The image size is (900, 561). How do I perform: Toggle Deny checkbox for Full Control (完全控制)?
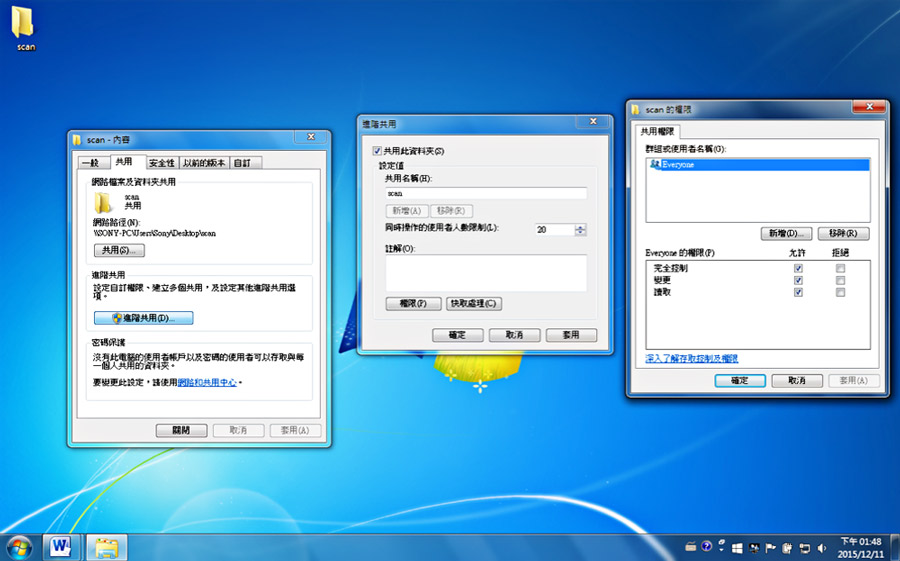click(x=840, y=268)
